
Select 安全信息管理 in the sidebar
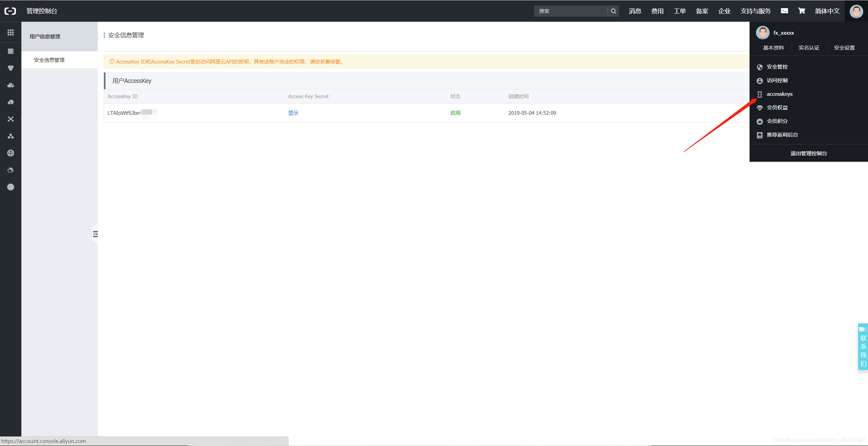pos(49,60)
